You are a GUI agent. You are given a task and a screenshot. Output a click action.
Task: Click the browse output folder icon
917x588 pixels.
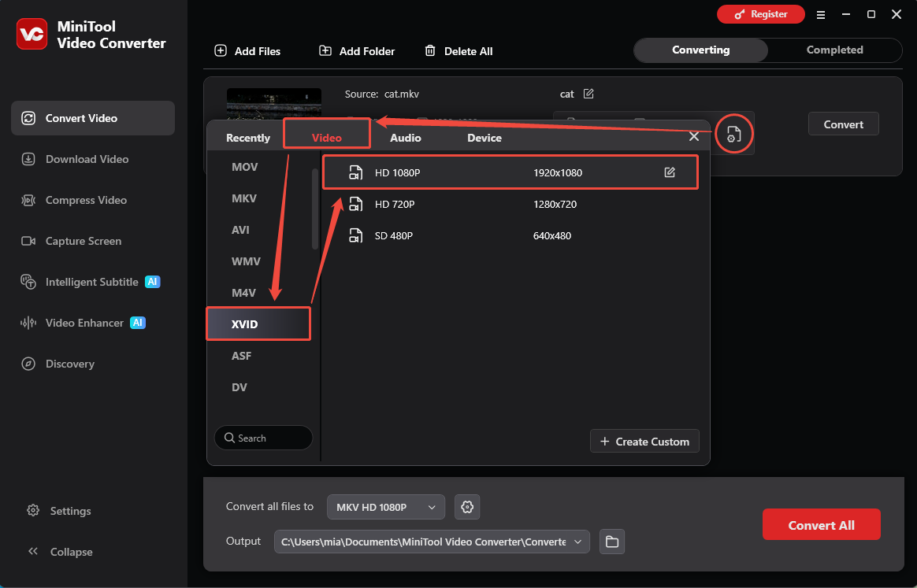coord(612,542)
